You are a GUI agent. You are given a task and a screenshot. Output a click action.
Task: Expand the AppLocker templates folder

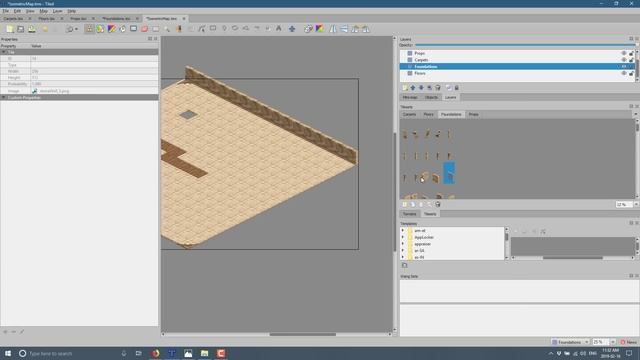tap(403, 237)
